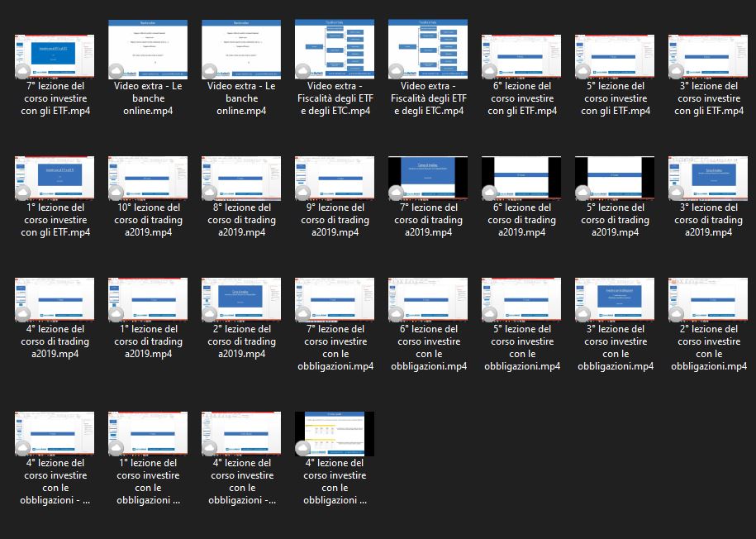This screenshot has width=756, height=539.
Task: Select the 6° lezione trading video thumbnail
Action: (521, 179)
